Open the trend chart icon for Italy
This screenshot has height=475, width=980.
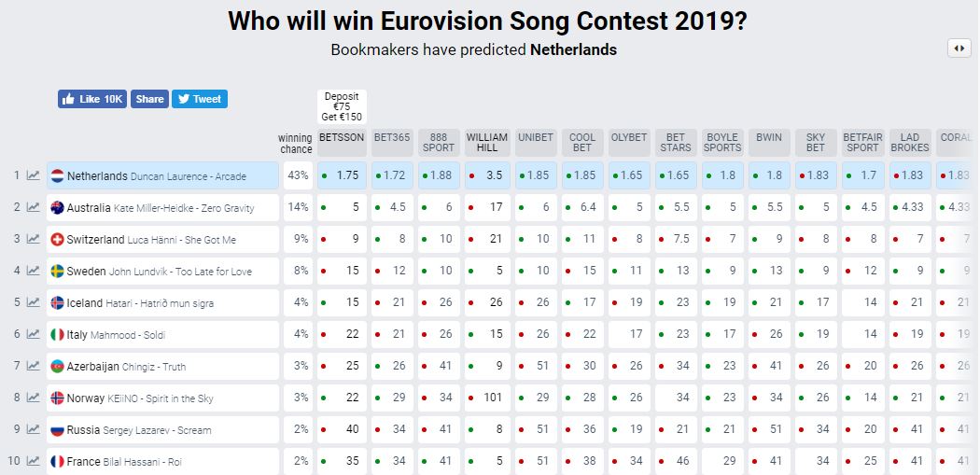(x=33, y=334)
